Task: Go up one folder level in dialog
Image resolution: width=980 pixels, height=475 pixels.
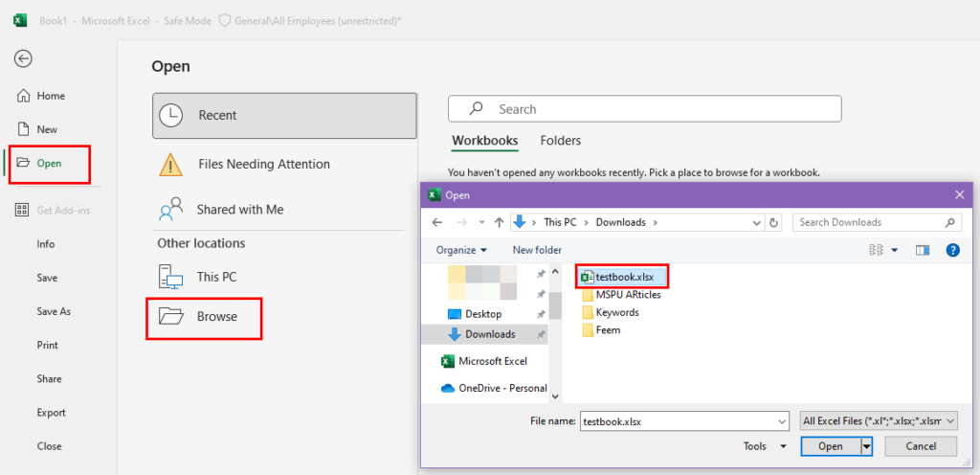Action: [499, 222]
